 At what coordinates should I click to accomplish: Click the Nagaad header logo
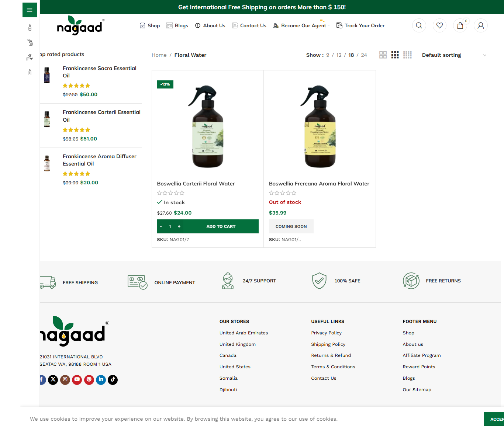[80, 25]
